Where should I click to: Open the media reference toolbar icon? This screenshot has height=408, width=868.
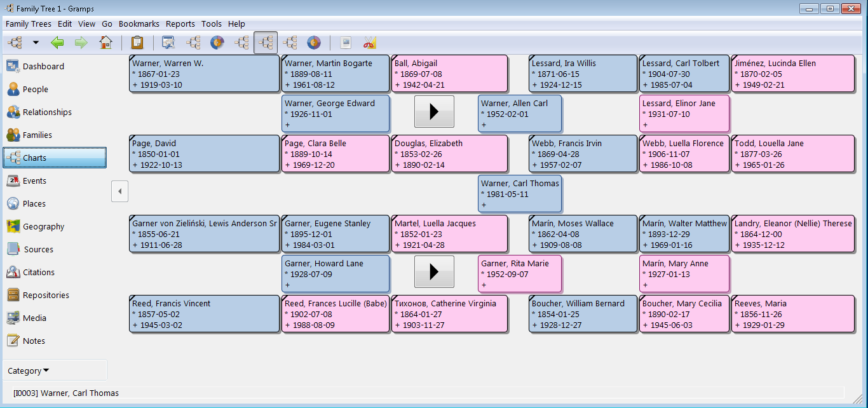346,43
